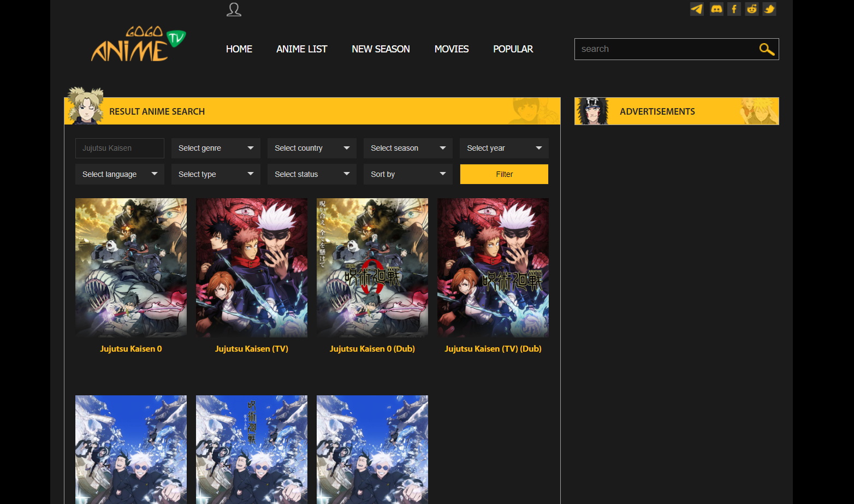The width and height of the screenshot is (854, 504).
Task: Open the Jujutsu Kaisen (TV) (Dub) title link
Action: (x=493, y=349)
